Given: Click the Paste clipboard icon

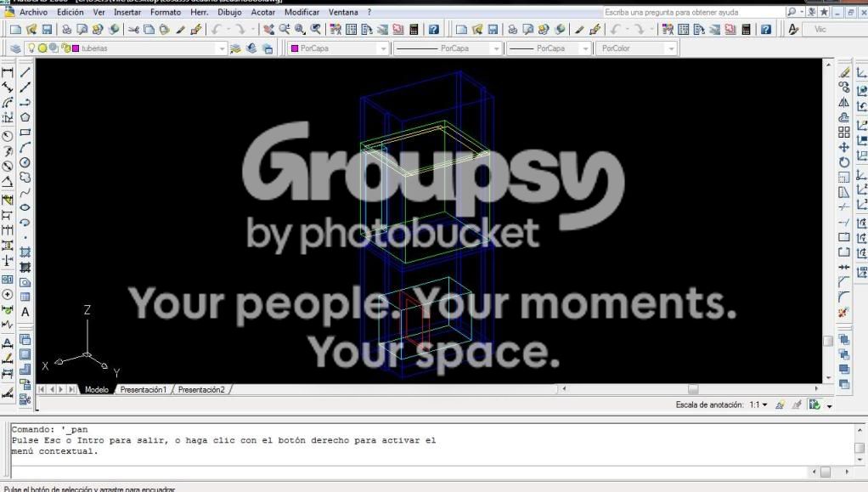Looking at the screenshot, I should [x=165, y=30].
